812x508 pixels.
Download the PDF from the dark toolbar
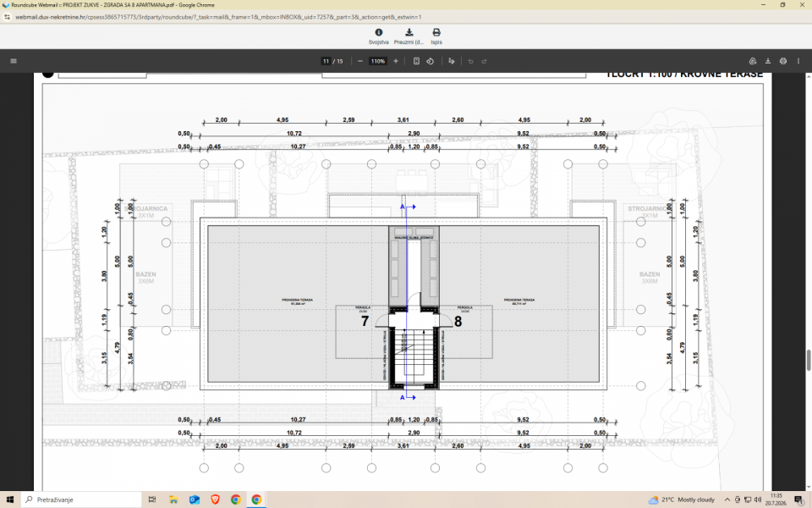point(768,61)
